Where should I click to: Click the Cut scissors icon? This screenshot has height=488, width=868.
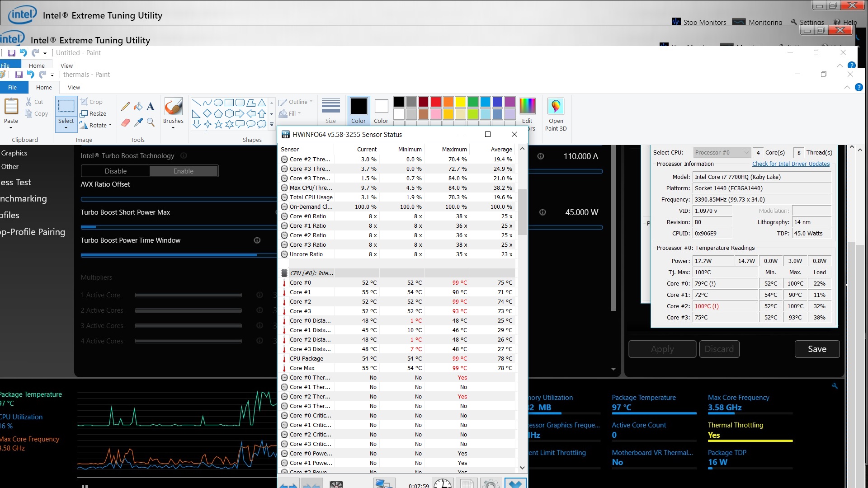29,102
